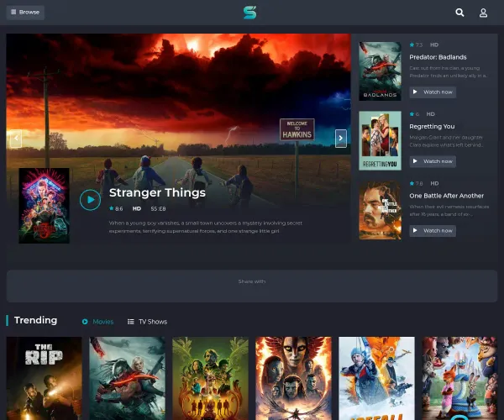The width and height of the screenshot is (504, 420).
Task: Open the user account icon
Action: click(x=483, y=13)
